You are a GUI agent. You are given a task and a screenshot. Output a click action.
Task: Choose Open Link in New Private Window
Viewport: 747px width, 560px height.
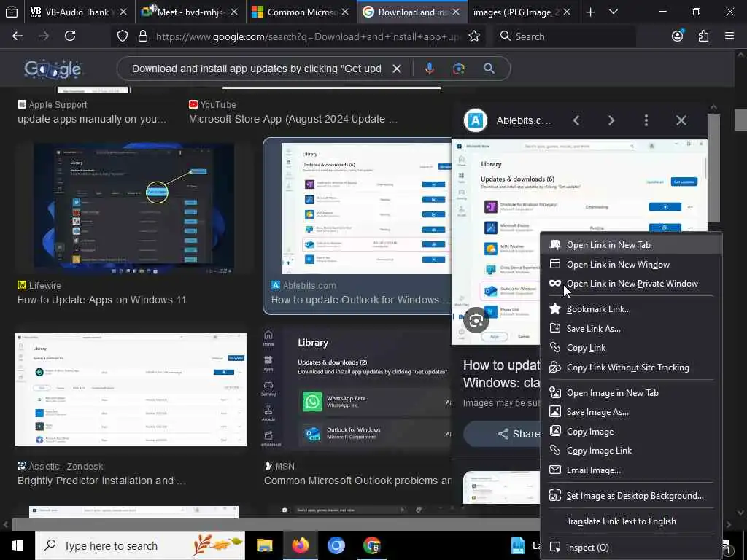632,284
